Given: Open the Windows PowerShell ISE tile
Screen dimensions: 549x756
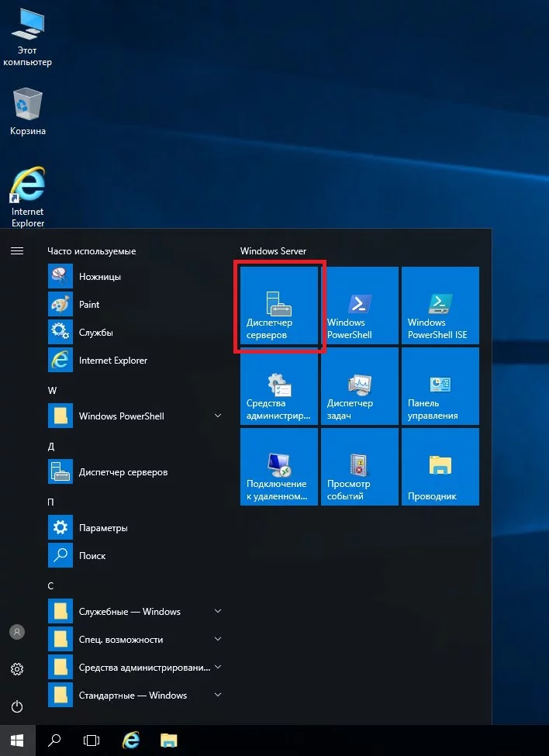Looking at the screenshot, I should tap(440, 306).
